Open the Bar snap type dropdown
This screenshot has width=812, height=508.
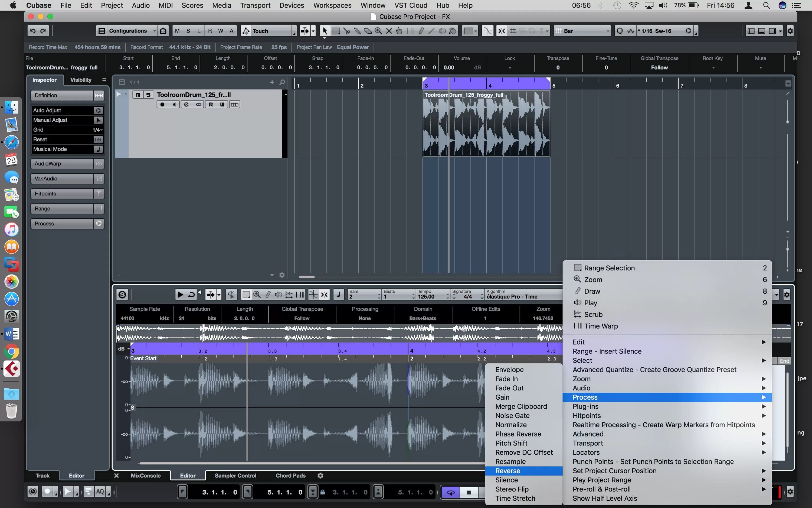(x=582, y=31)
